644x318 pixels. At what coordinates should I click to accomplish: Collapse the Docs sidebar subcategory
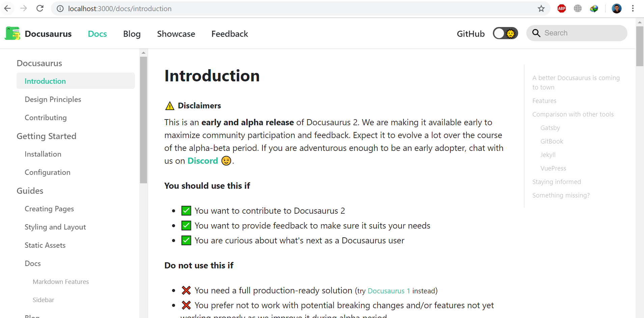click(x=33, y=263)
